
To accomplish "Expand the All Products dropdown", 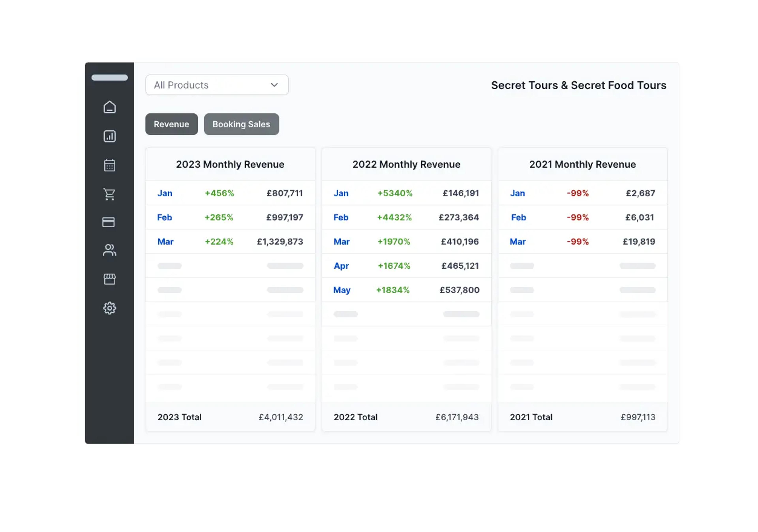I will (217, 85).
